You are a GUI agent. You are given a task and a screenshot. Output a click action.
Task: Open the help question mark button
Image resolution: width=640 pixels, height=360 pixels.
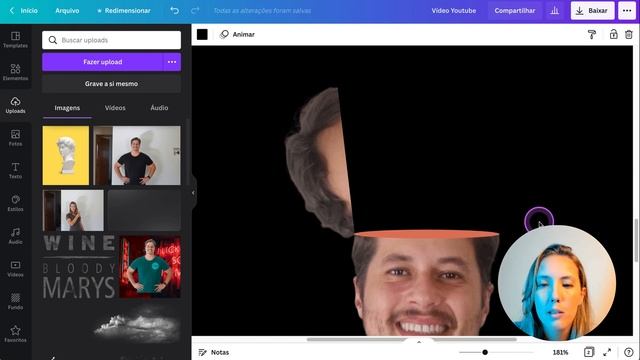629,352
